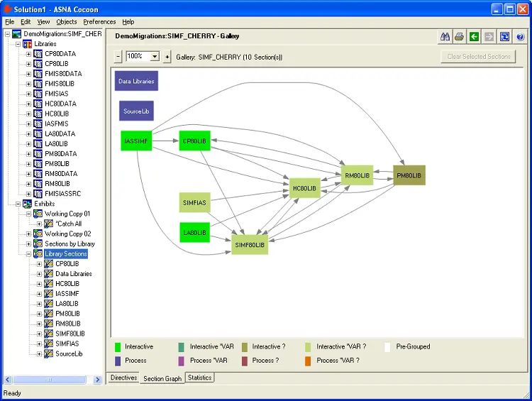This screenshot has height=401, width=532.
Task: Click the minus zoom-out button
Action: coord(118,57)
